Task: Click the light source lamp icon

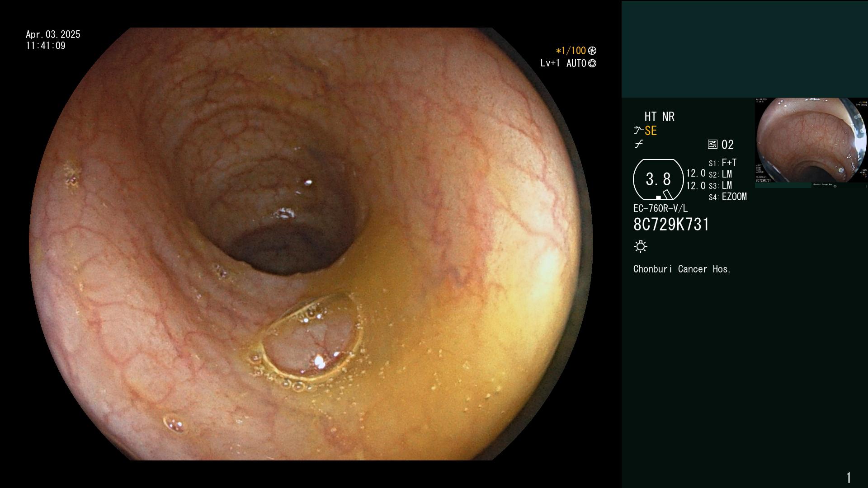Action: point(641,247)
